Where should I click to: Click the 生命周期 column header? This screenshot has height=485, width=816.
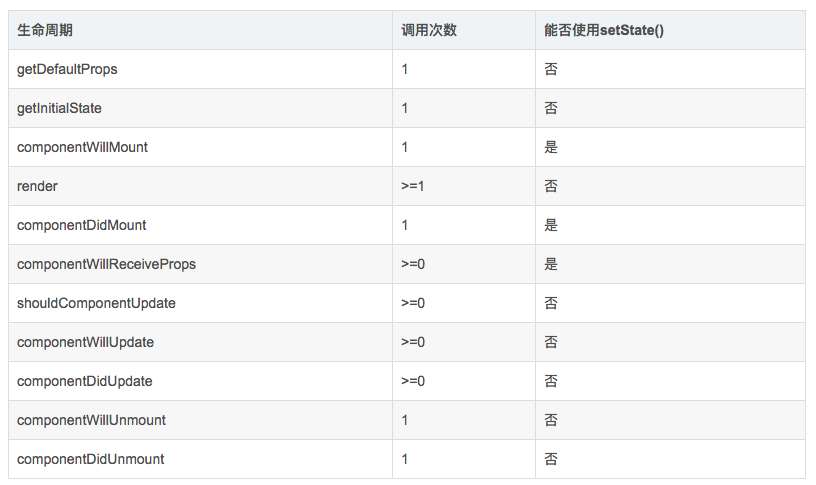(45, 30)
